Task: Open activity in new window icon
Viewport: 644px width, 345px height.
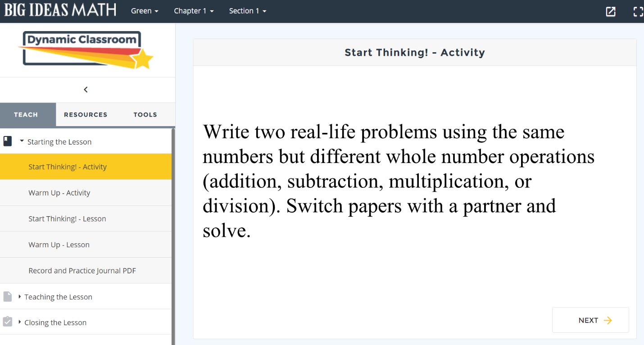Action: tap(610, 12)
